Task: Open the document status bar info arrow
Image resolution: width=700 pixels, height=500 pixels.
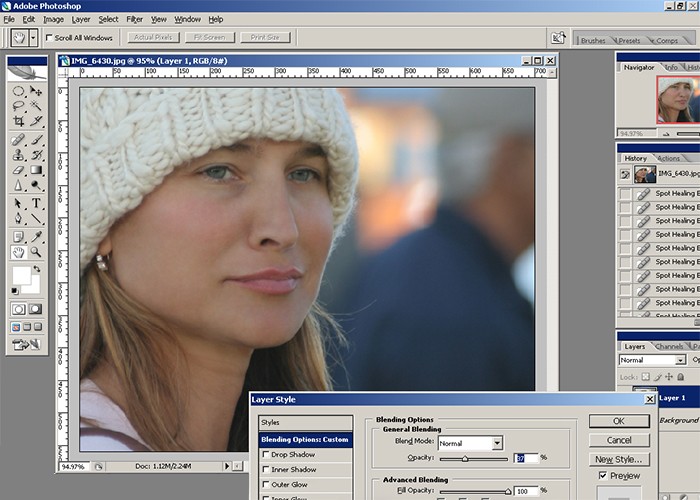Action: coord(226,466)
